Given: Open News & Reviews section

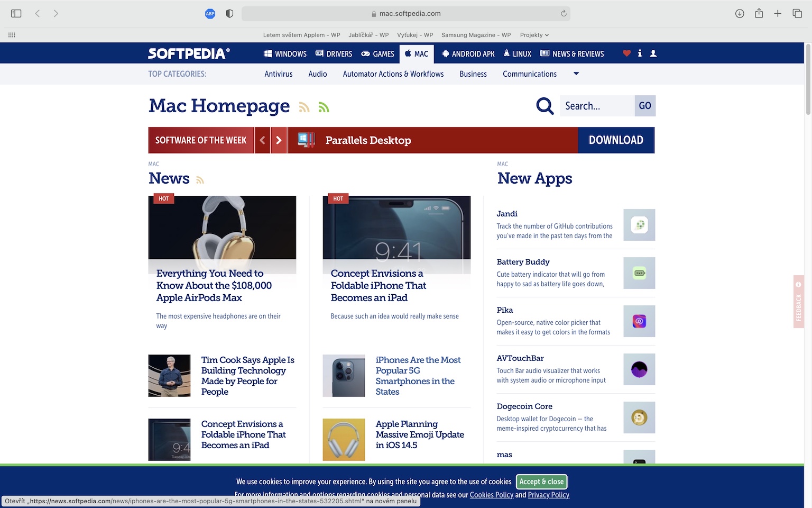Looking at the screenshot, I should pos(572,53).
